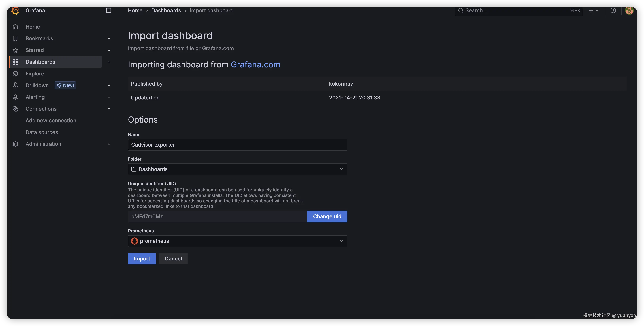Open help using the question mark icon

tap(613, 10)
